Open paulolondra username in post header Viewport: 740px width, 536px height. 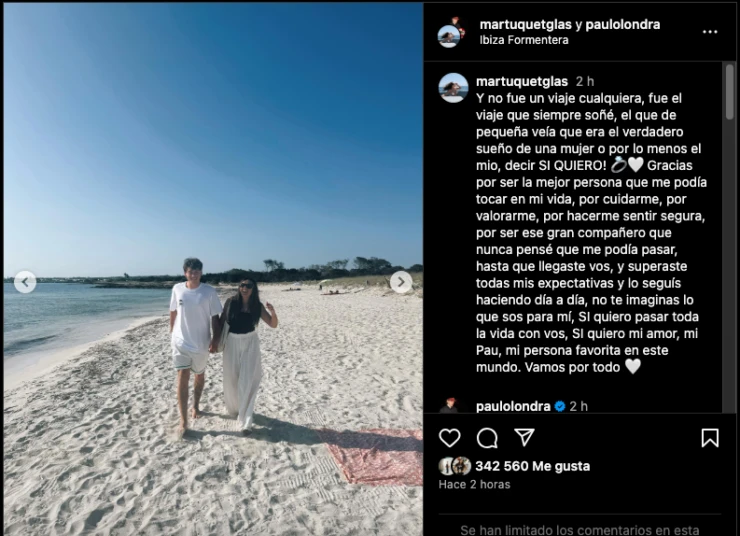(x=621, y=25)
